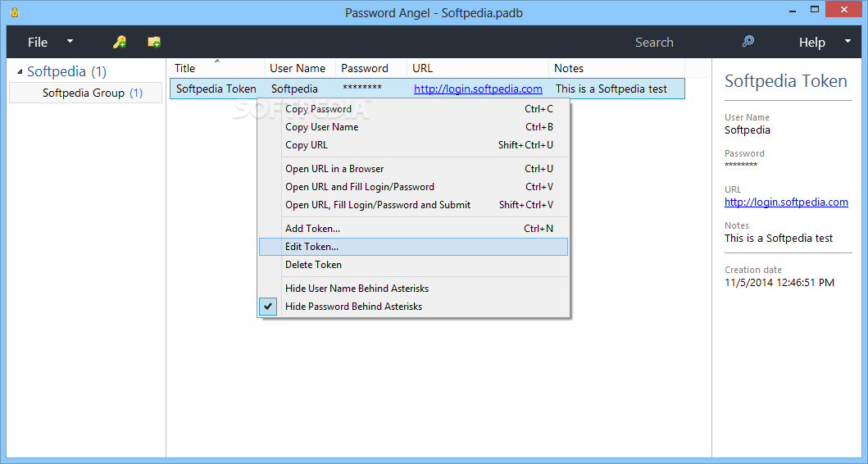Toggle Hide User Name Behind Asterisks
The width and height of the screenshot is (868, 464).
[414, 289]
